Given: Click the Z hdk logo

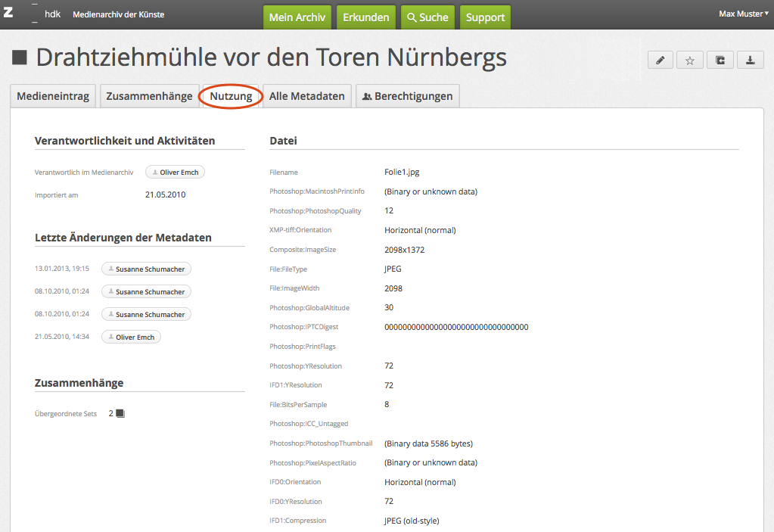Looking at the screenshot, I should click(33, 14).
